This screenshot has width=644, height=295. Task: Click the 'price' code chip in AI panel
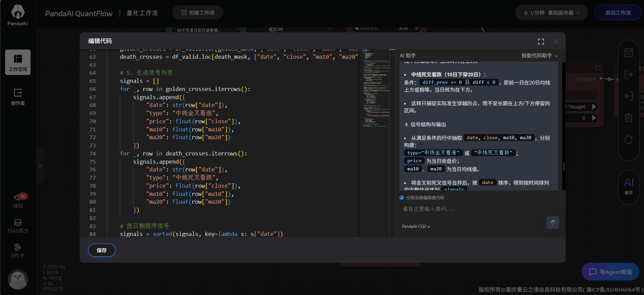click(x=414, y=161)
